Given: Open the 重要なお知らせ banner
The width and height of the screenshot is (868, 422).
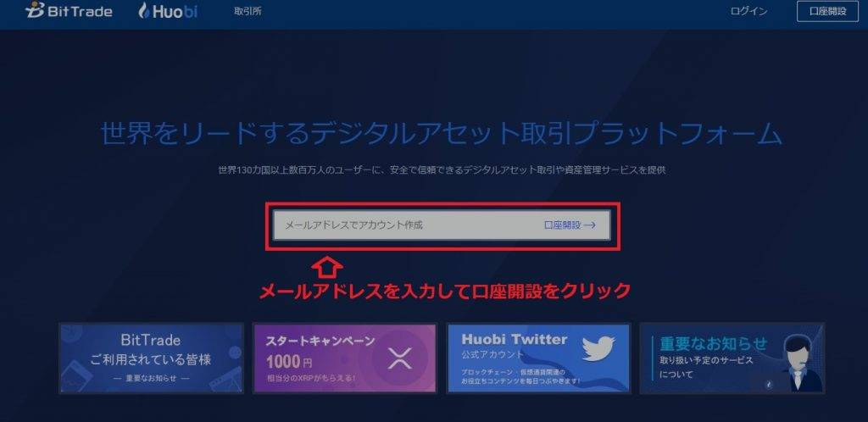Looking at the screenshot, I should 732,358.
